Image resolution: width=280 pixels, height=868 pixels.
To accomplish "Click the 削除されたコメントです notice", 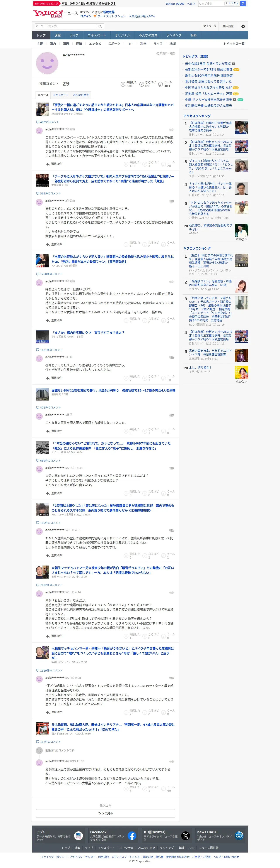I will coord(60,750).
